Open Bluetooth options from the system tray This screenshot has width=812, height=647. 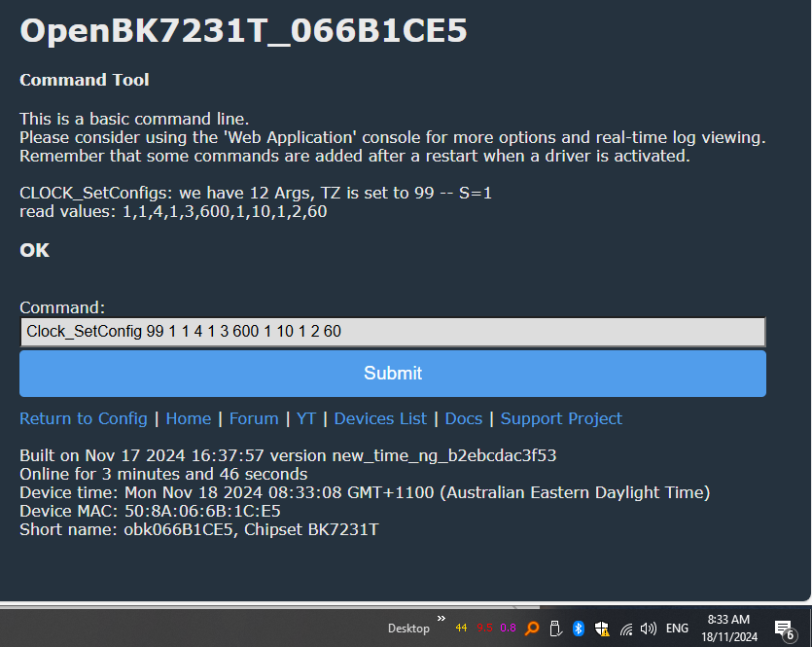click(x=579, y=628)
